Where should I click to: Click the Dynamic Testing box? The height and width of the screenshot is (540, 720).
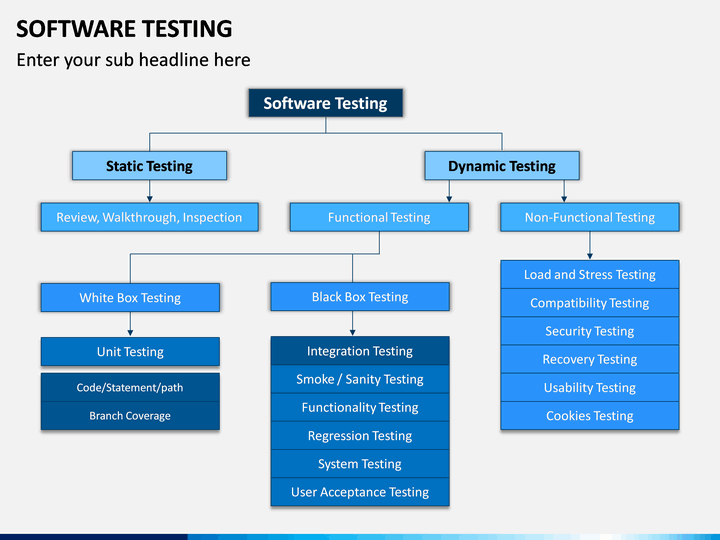[x=502, y=165]
